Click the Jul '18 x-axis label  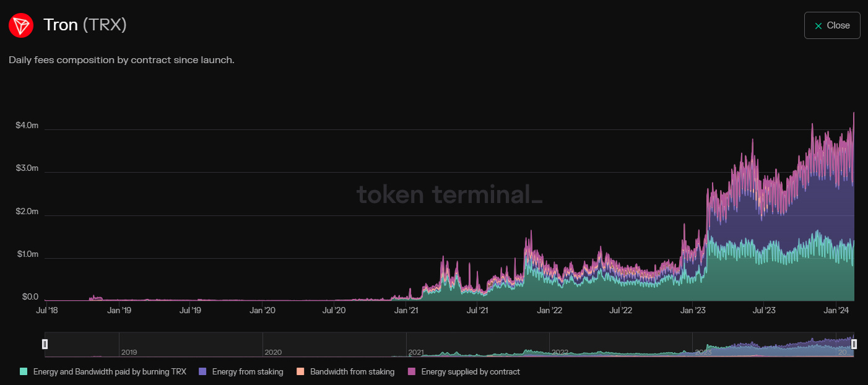[x=46, y=310]
